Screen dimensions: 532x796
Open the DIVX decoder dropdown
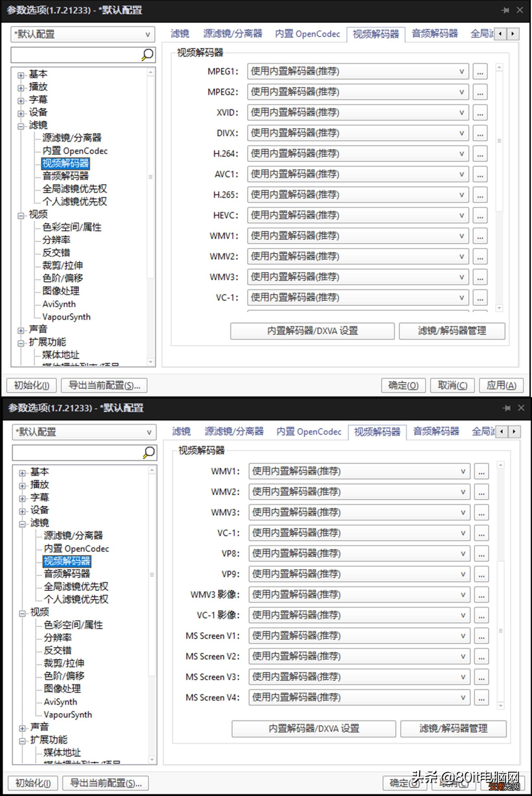(358, 133)
